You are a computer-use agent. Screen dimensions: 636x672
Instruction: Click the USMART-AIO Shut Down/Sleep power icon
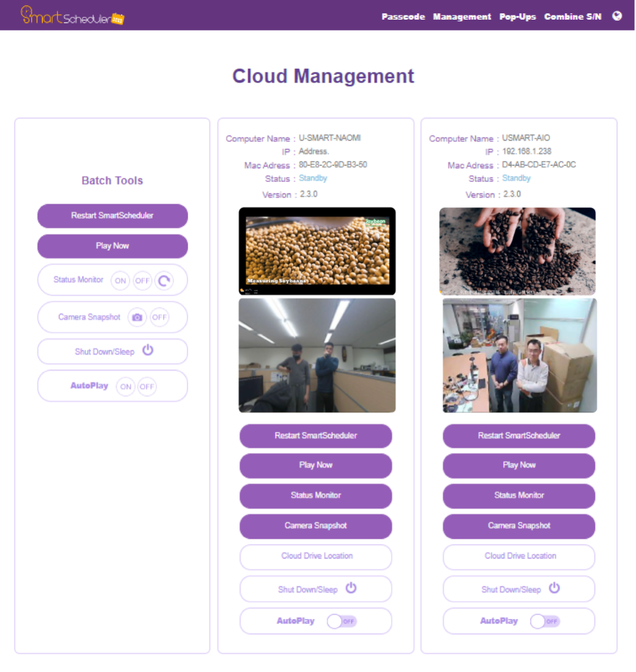click(554, 588)
